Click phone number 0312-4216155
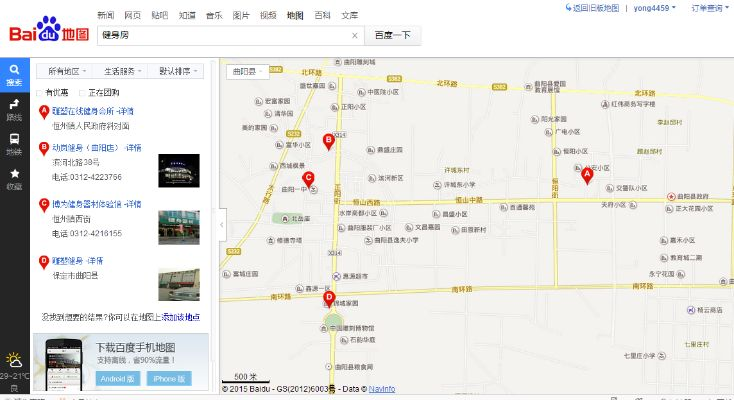Viewport: 734px width, 400px height. [96, 234]
